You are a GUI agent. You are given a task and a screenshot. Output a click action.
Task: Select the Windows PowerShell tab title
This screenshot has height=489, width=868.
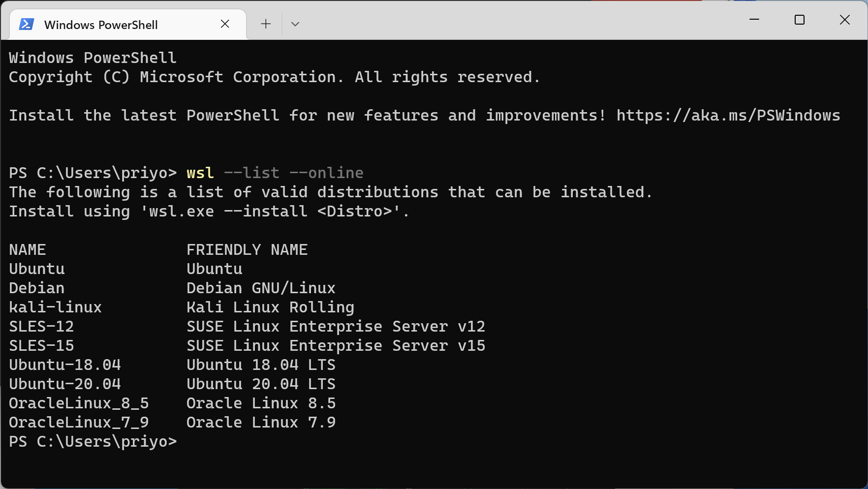tap(101, 25)
